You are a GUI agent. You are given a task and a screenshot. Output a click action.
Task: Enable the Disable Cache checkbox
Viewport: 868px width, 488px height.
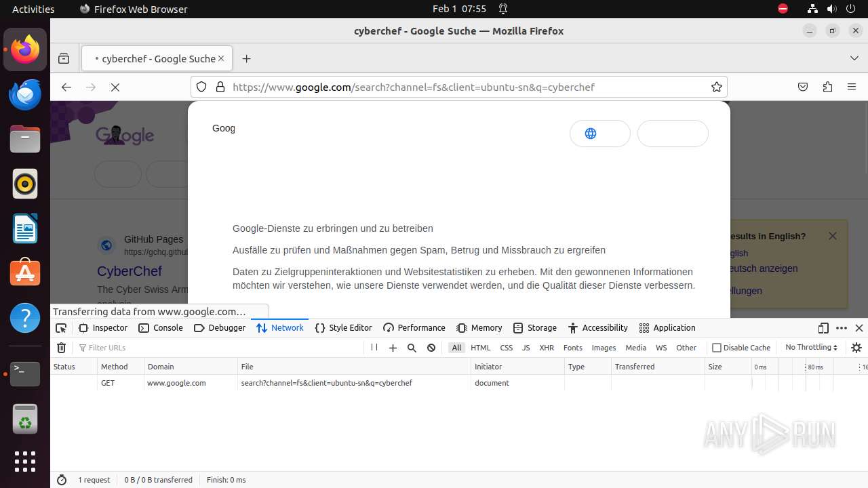[717, 348]
